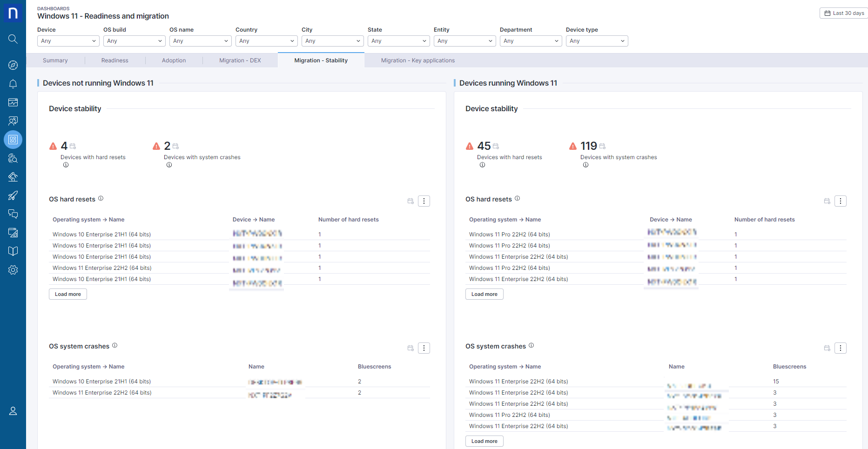Open the chat bubbles engage icon

click(13, 214)
